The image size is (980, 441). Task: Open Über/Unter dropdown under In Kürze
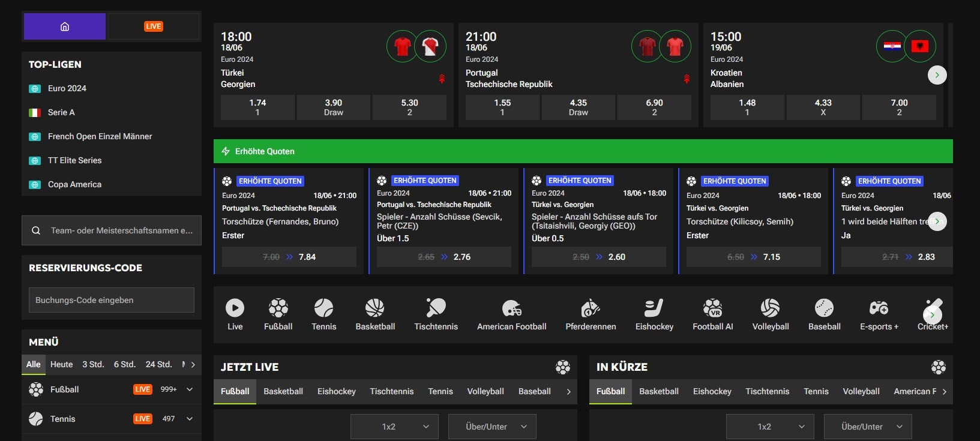(x=867, y=427)
